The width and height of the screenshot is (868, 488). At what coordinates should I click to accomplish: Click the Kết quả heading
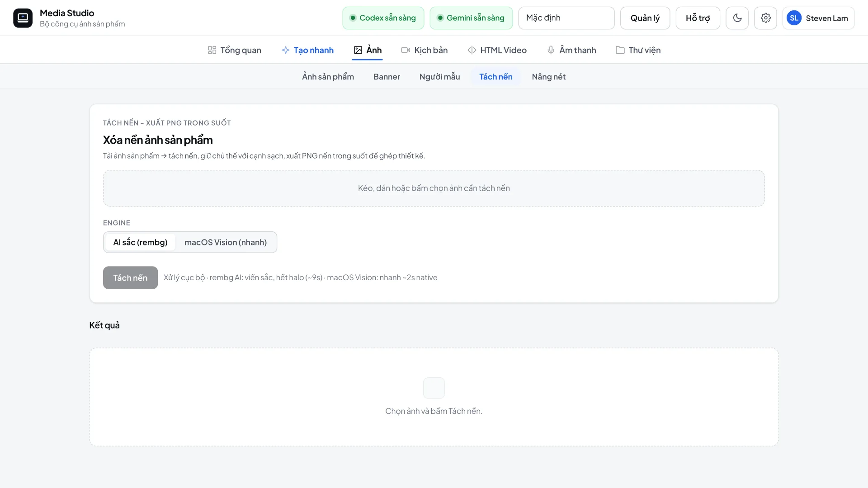[104, 325]
